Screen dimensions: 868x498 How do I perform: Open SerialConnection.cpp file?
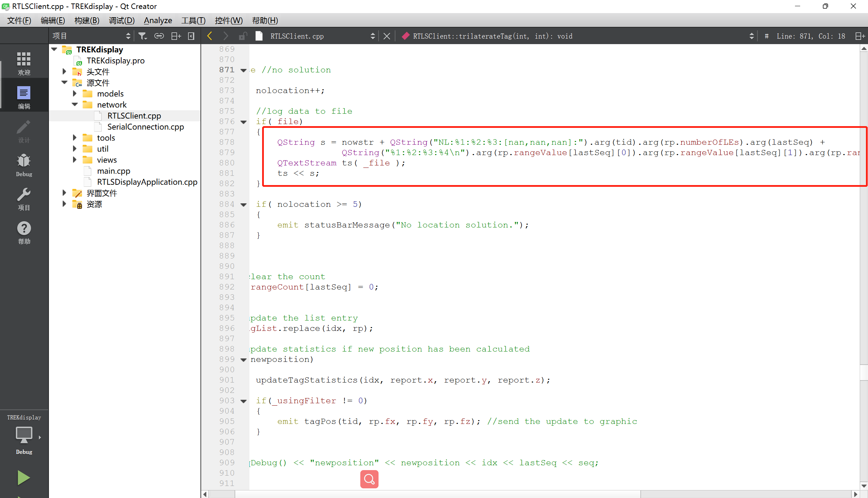(x=145, y=126)
